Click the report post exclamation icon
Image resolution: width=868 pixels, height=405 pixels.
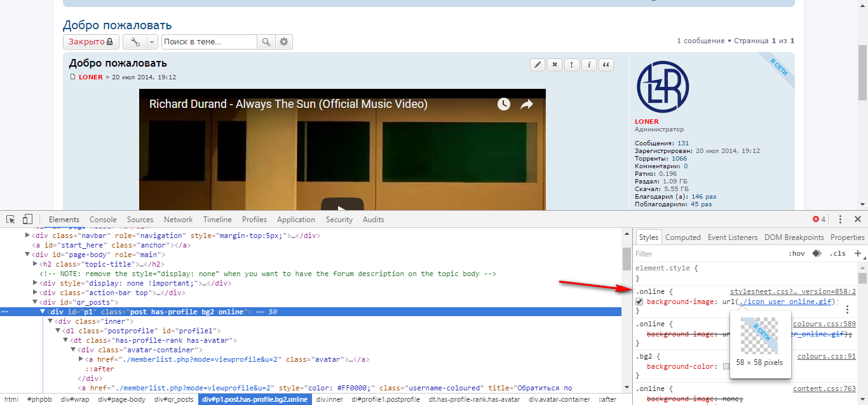tap(572, 65)
